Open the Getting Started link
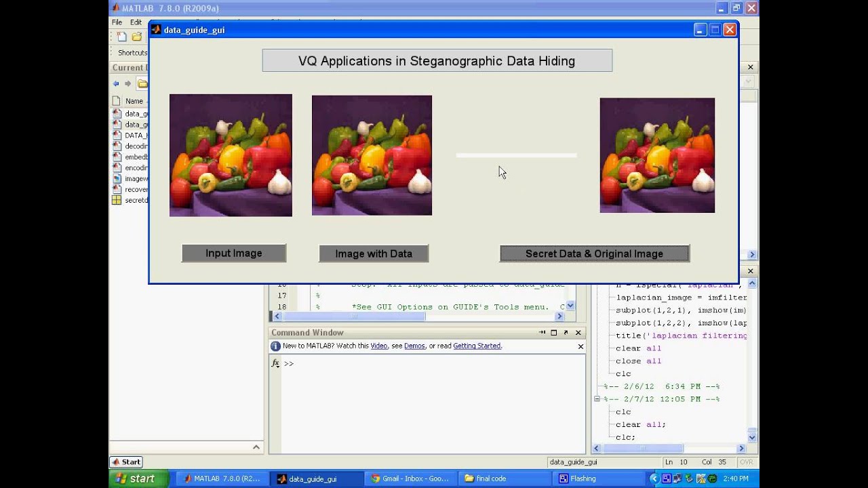 (x=477, y=346)
